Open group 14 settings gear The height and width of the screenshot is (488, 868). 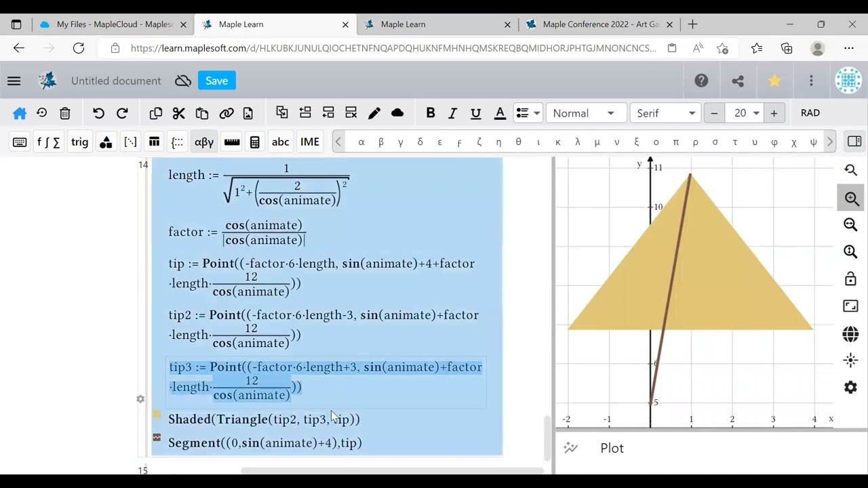(140, 399)
